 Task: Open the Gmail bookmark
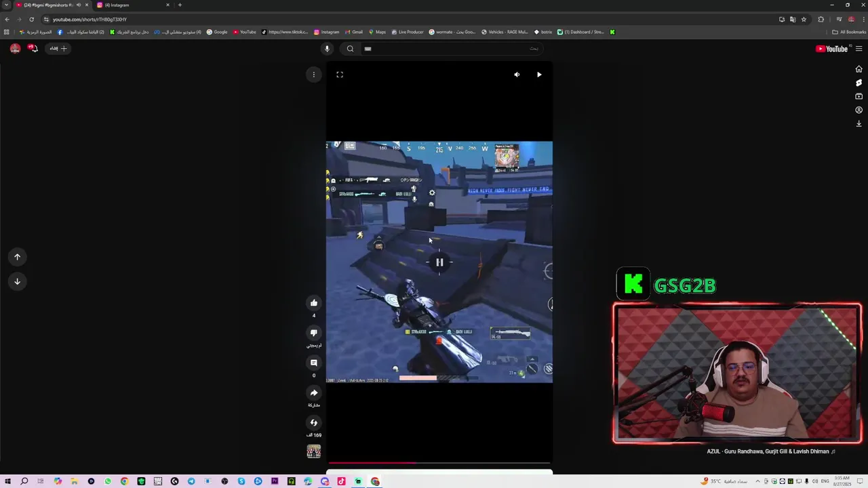click(353, 32)
